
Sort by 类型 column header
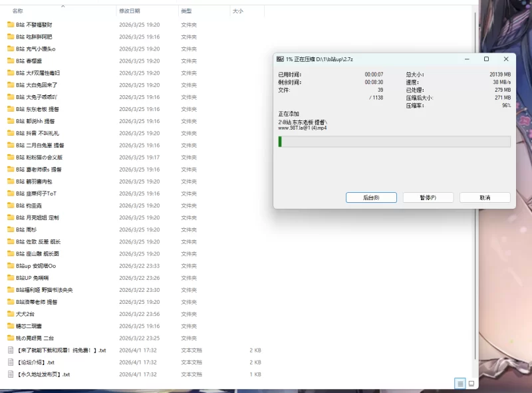click(186, 11)
